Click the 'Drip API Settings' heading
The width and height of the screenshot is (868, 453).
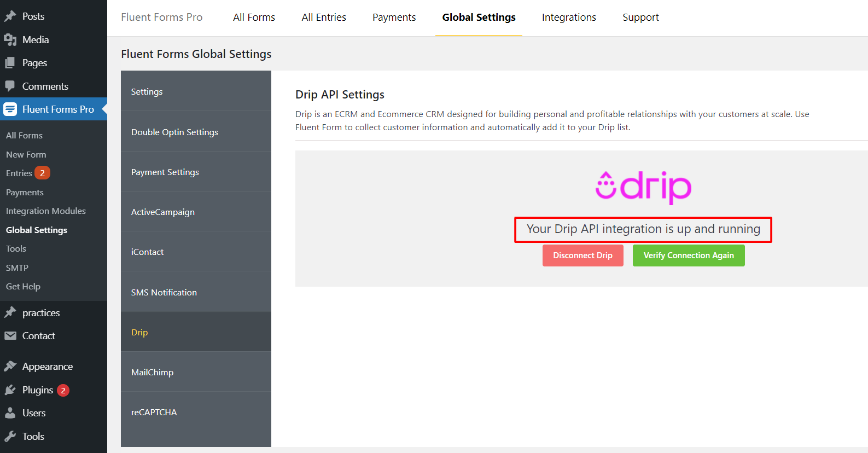(340, 95)
